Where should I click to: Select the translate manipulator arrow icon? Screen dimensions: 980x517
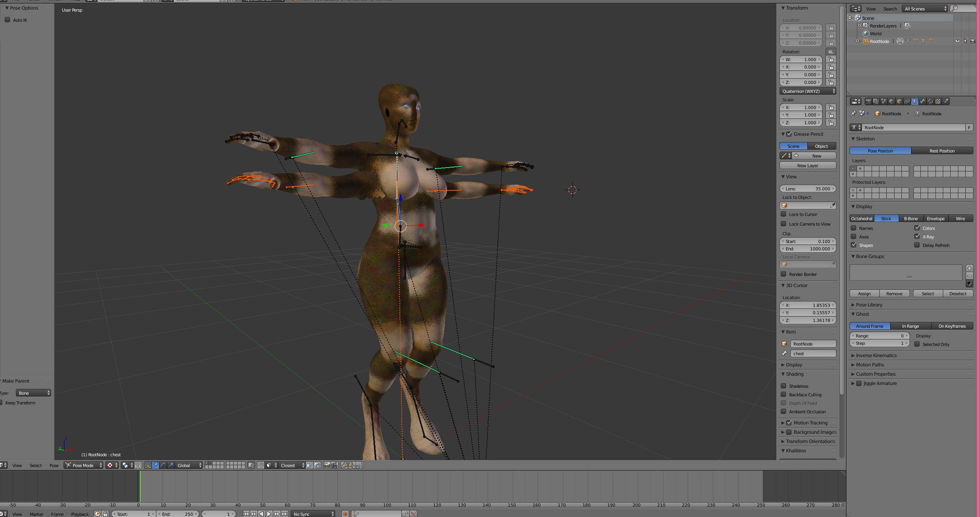click(155, 465)
